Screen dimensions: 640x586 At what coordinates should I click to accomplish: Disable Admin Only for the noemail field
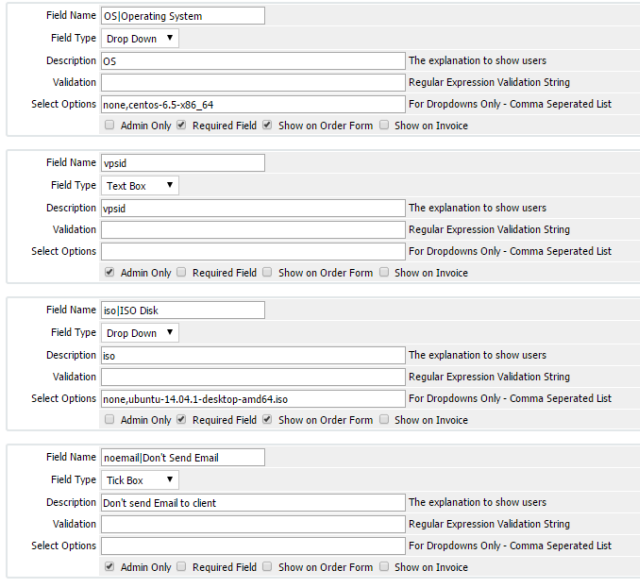[109, 567]
